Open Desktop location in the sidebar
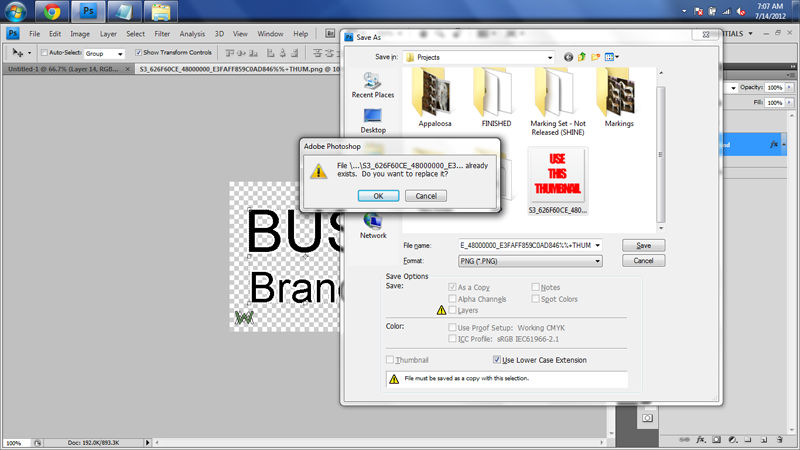800x450 pixels. click(373, 121)
